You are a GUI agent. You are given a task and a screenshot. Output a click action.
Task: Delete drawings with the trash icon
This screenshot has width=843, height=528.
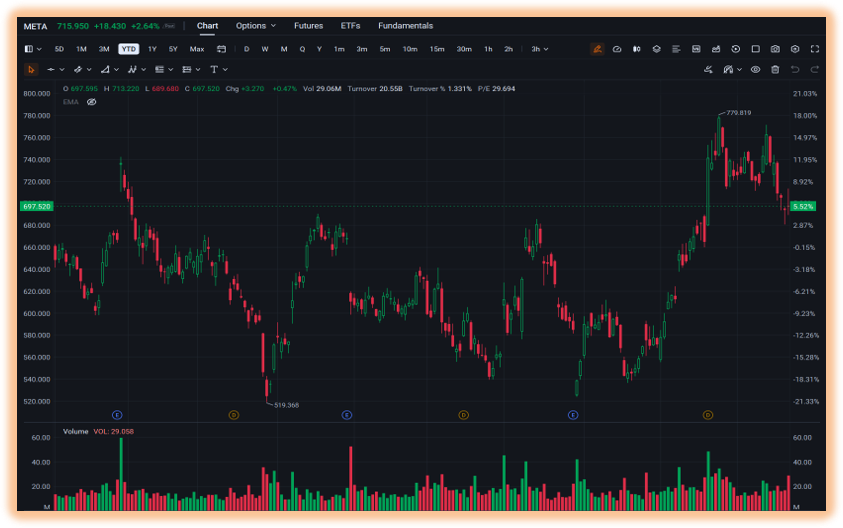point(775,69)
